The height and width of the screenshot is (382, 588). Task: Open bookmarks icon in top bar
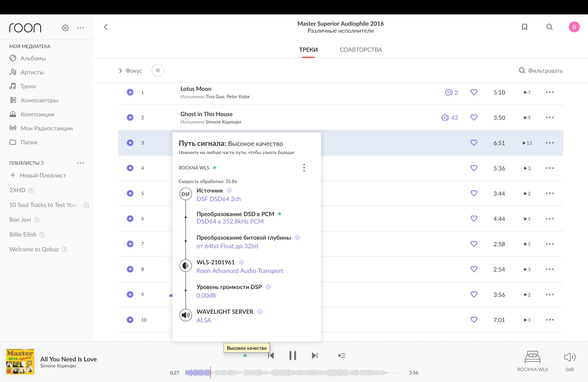(525, 27)
